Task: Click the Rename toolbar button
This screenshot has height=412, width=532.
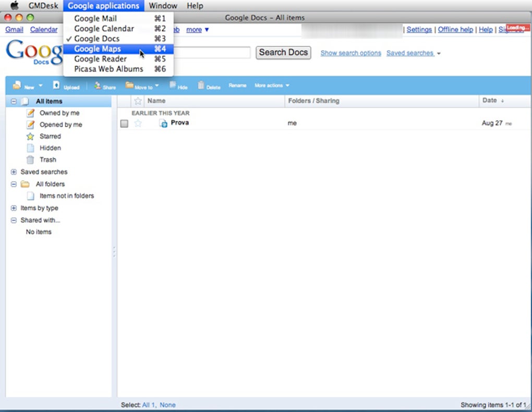Action: (237, 85)
